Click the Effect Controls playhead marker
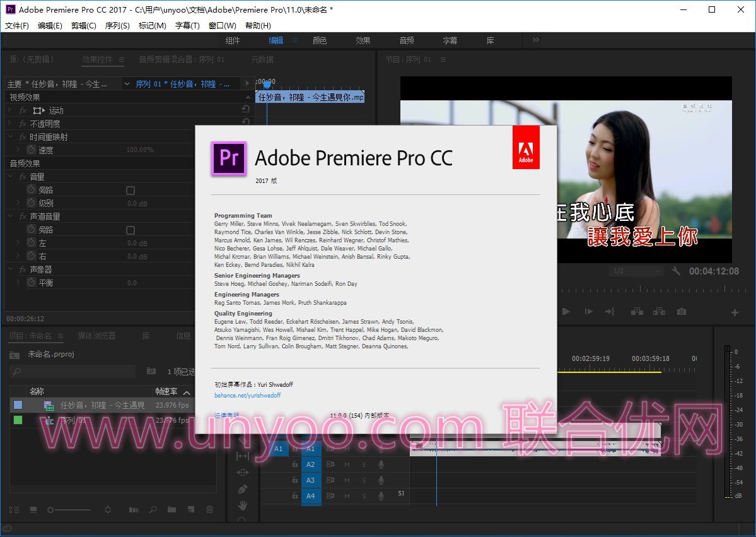This screenshot has width=756, height=537. [x=267, y=85]
